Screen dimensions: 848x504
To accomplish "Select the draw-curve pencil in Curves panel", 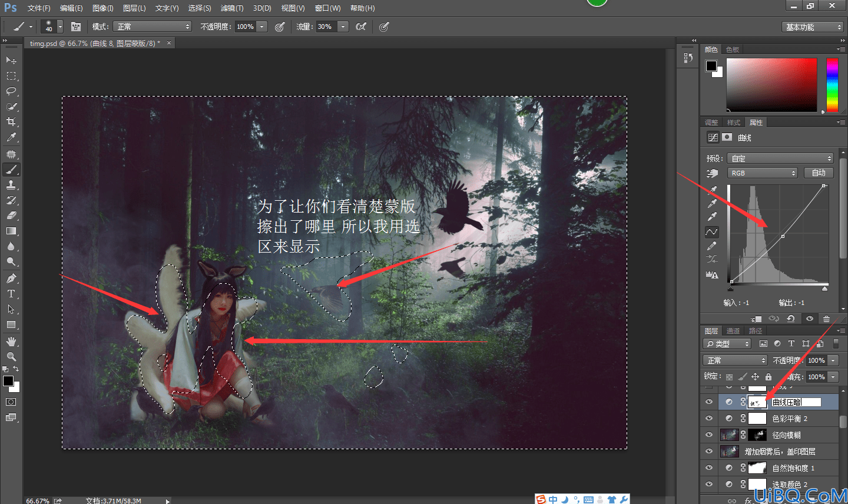I will point(712,246).
